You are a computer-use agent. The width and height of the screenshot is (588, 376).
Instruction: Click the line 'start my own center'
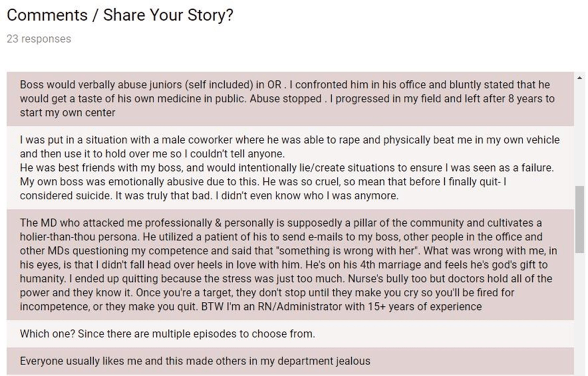tap(67, 113)
